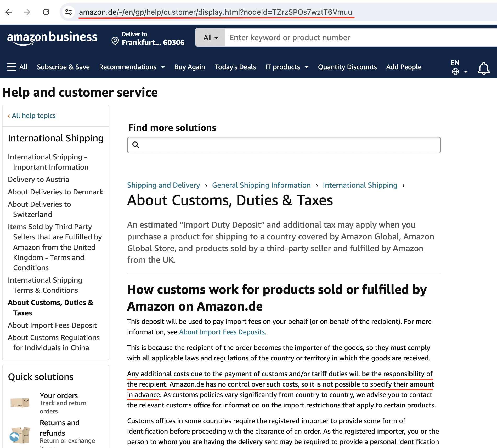Viewport: 497px width, 448px height.
Task: Select About Customs, Duties & Taxes sidebar item
Action: [50, 308]
